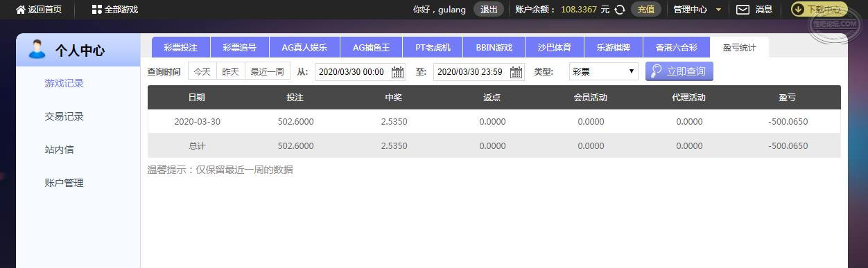868x268 pixels.
Task: Click the 立即查询 search button
Action: (x=679, y=71)
